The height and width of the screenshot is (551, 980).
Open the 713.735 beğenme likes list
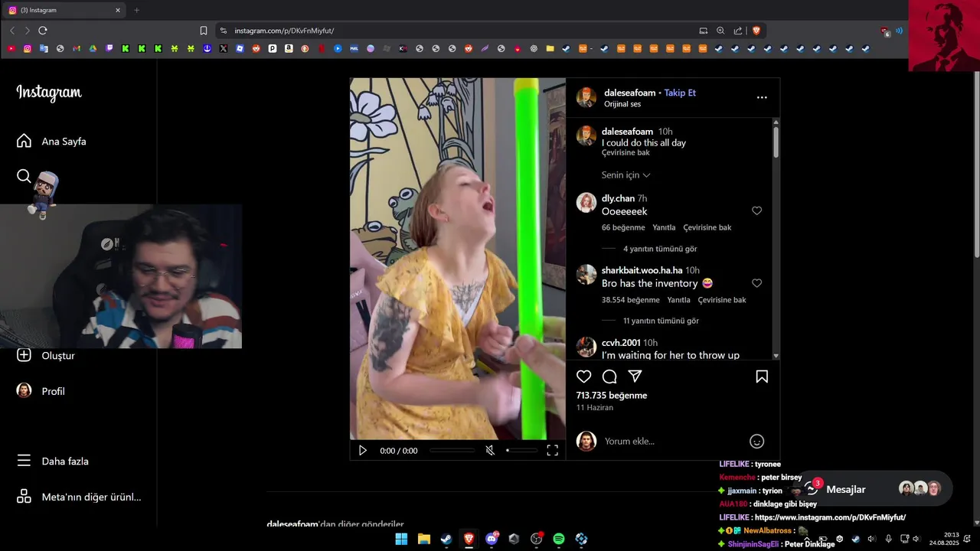612,396
